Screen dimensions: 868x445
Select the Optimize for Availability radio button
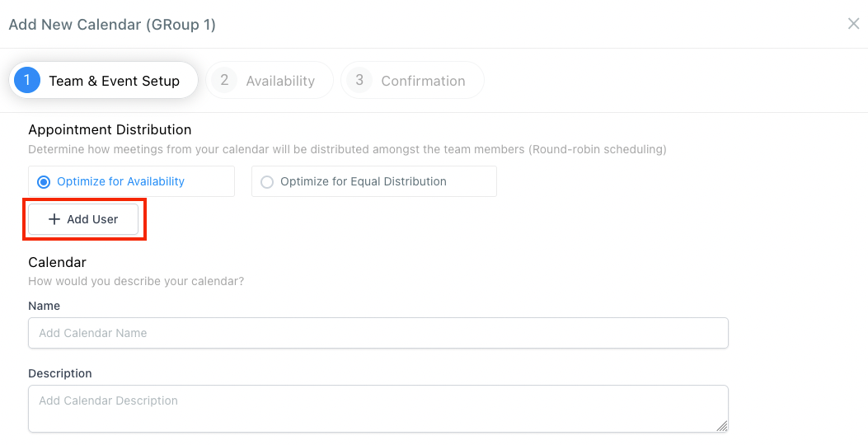point(44,182)
